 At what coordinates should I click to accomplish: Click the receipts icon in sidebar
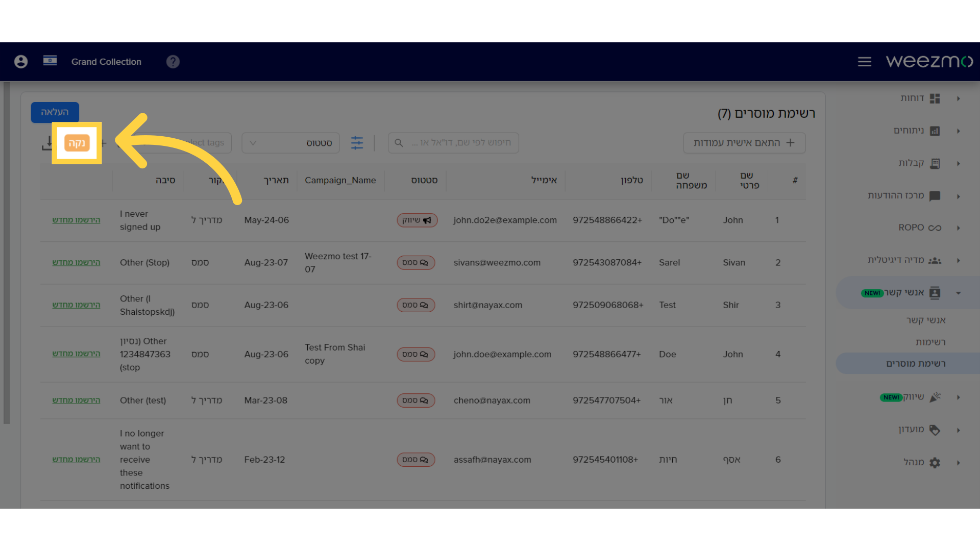click(x=935, y=164)
